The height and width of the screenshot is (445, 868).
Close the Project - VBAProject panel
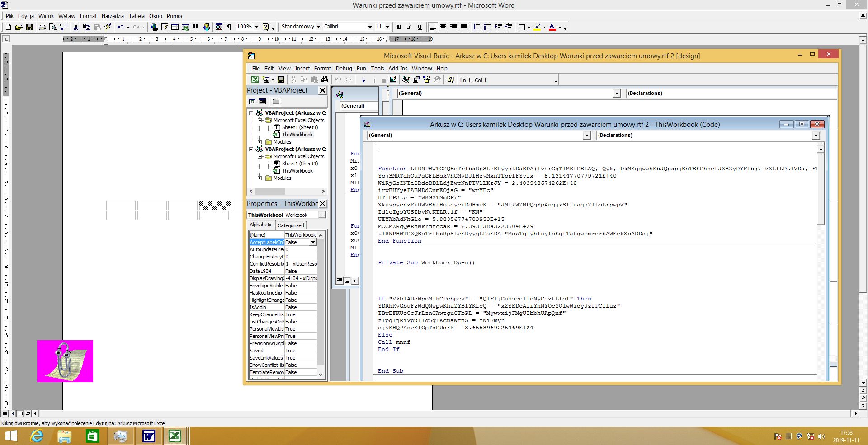[322, 90]
